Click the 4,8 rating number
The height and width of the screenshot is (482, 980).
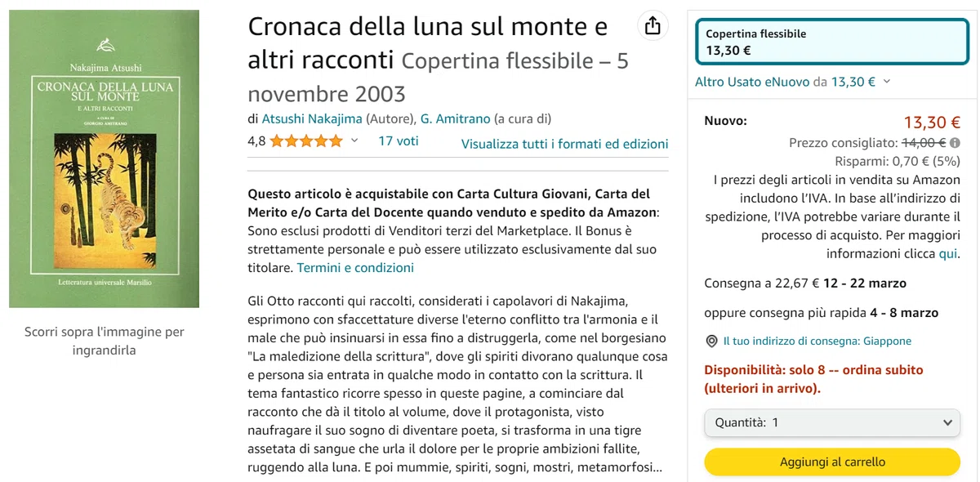(x=256, y=141)
